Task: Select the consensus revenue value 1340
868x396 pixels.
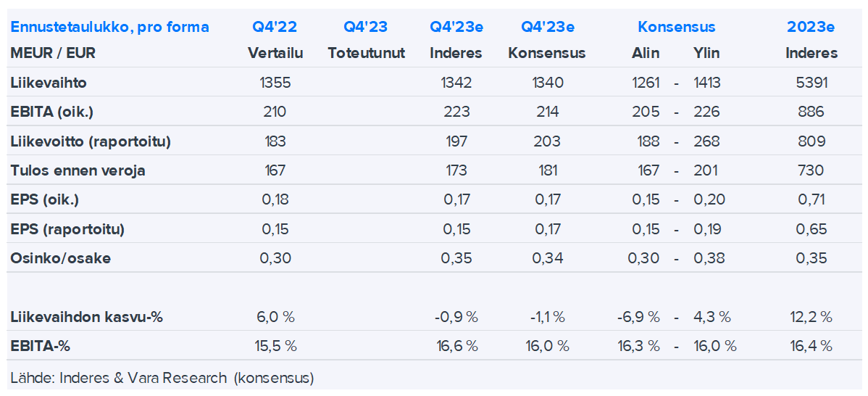Action: (547, 83)
